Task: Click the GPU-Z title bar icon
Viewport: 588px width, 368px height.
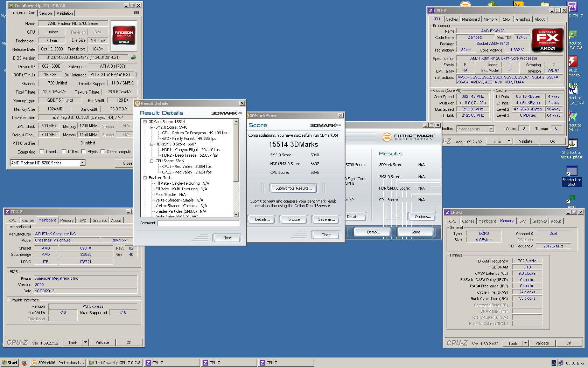Action: click(11, 6)
